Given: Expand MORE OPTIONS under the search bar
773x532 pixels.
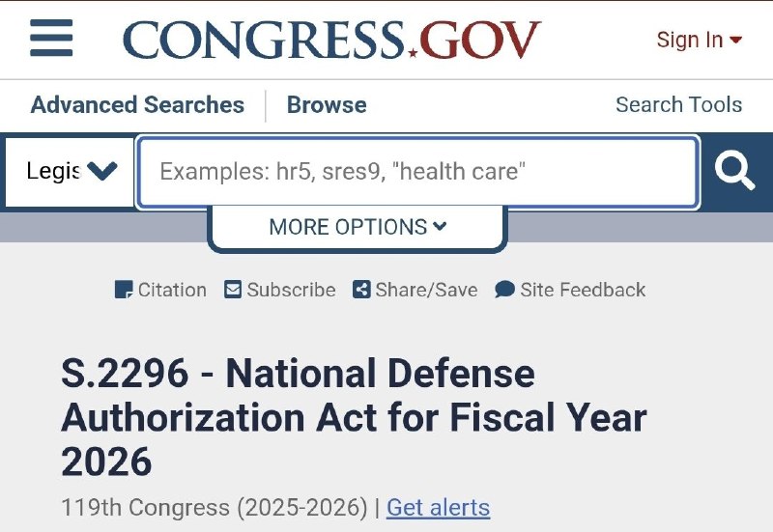Looking at the screenshot, I should point(358,227).
